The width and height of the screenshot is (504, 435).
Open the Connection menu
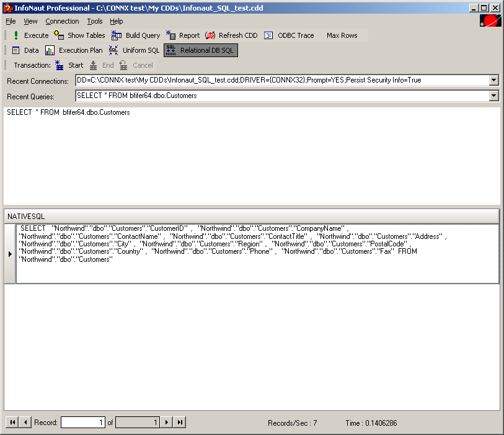click(x=62, y=21)
